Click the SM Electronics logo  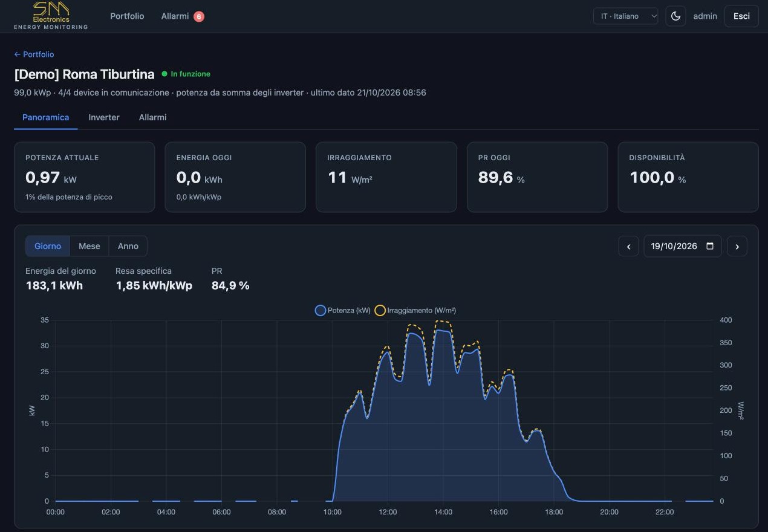(x=51, y=16)
